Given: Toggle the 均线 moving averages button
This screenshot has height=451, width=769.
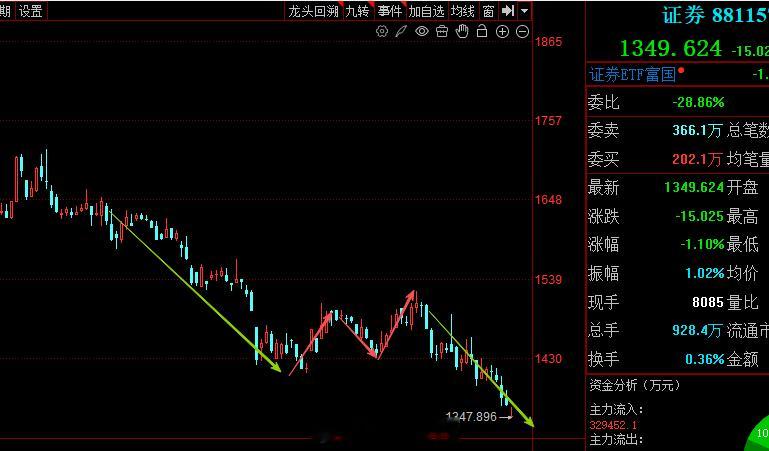Looking at the screenshot, I should (x=462, y=11).
